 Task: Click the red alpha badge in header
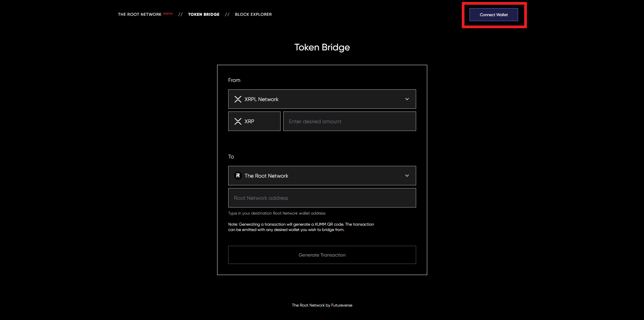coord(168,14)
